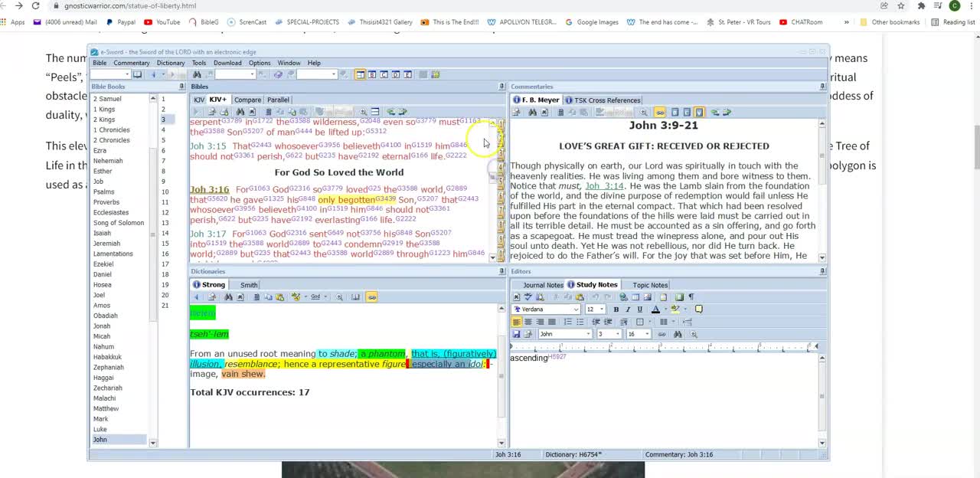
Task: Toggle the paragraph mark (¶) display icon
Action: (691, 297)
